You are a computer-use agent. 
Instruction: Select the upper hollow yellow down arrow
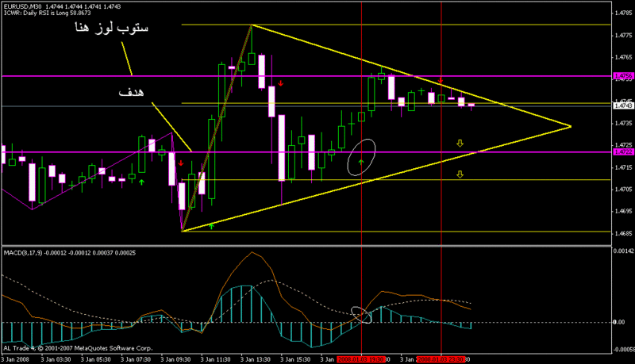pos(460,144)
